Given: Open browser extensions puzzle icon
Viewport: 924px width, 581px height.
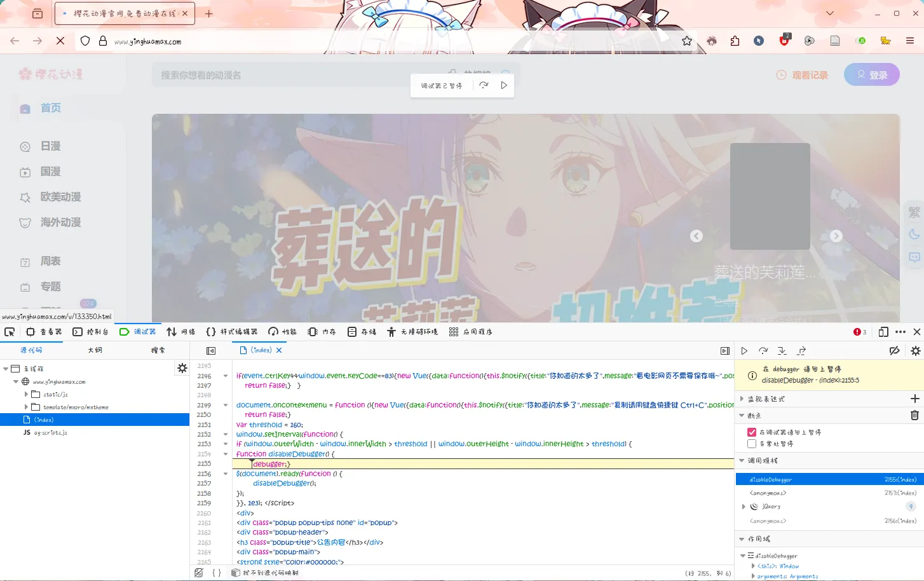Looking at the screenshot, I should click(x=735, y=41).
